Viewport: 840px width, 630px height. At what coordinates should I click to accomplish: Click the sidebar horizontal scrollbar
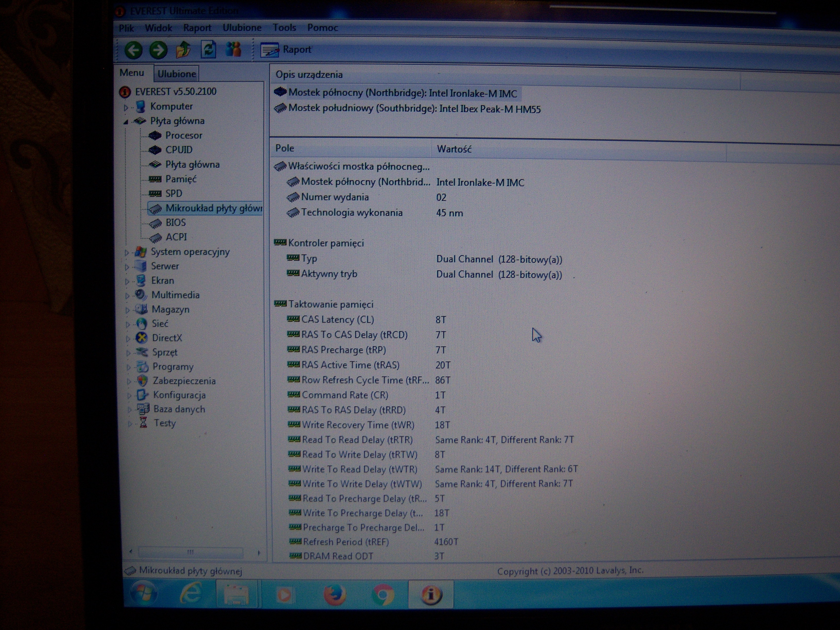tap(191, 552)
